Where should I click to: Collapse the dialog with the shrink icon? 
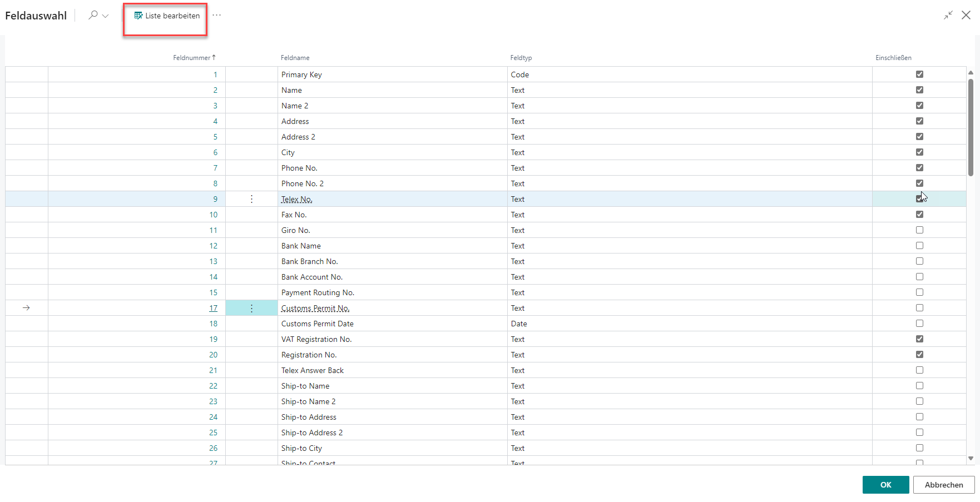pos(948,16)
